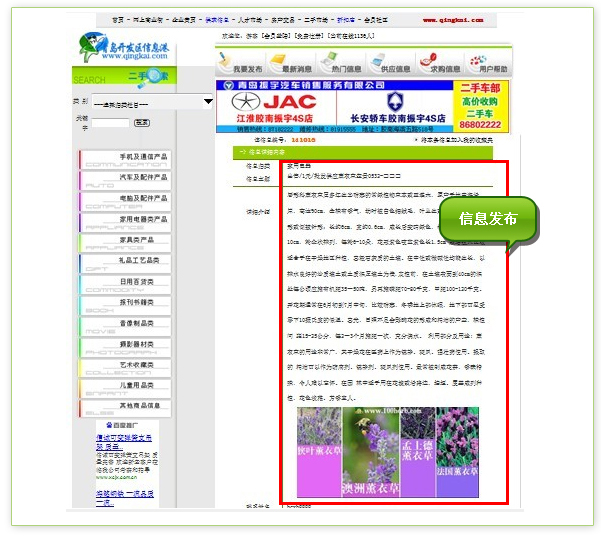
Task: Open the 日用百货类 category
Action: 125,285
